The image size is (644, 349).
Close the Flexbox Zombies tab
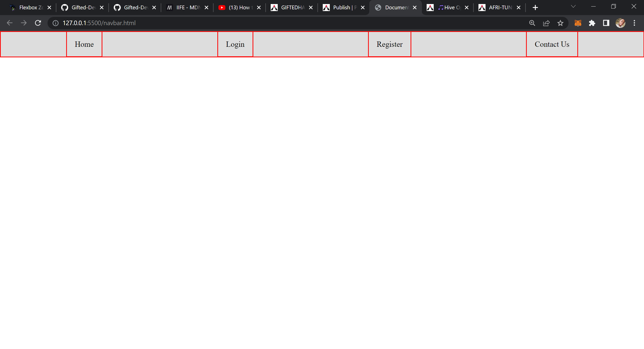(49, 8)
